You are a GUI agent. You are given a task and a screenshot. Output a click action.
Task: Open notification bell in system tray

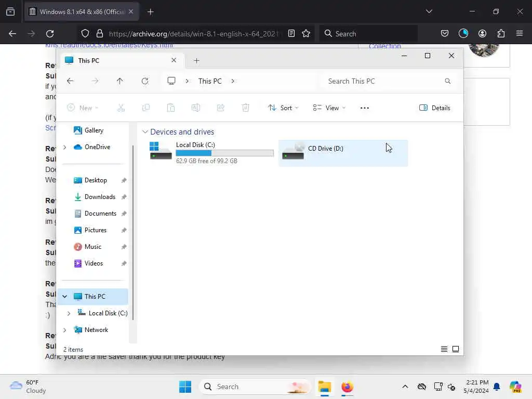click(497, 387)
